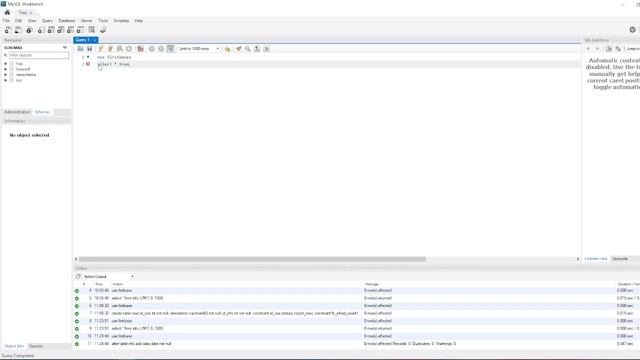Switch to the Schemas tab
The width and height of the screenshot is (640, 360).
click(x=42, y=112)
